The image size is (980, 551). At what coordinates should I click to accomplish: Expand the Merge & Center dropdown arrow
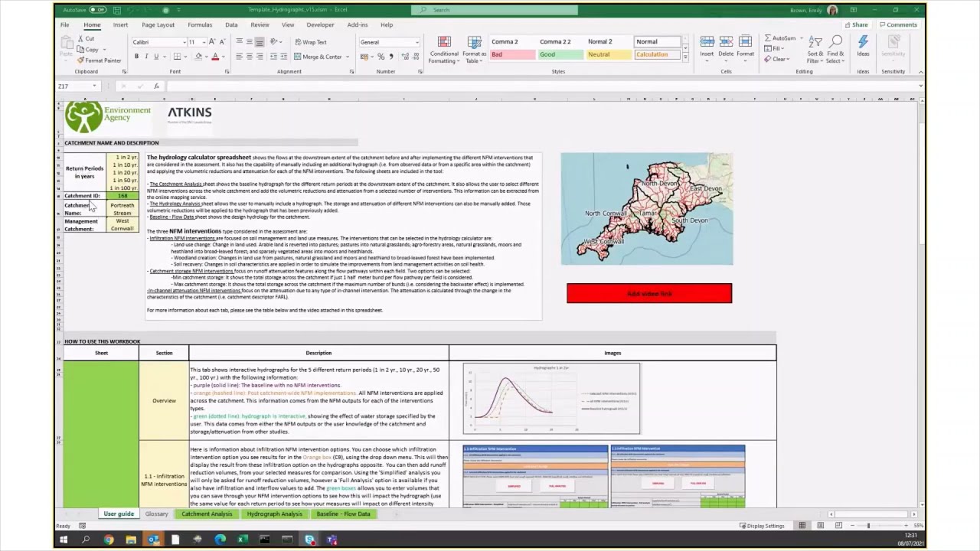pyautogui.click(x=348, y=57)
